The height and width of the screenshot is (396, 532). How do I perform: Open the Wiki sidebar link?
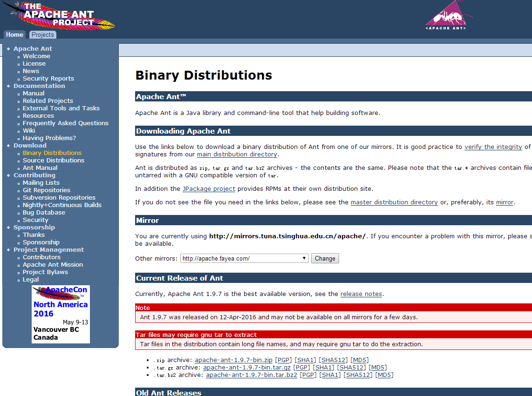tap(29, 131)
